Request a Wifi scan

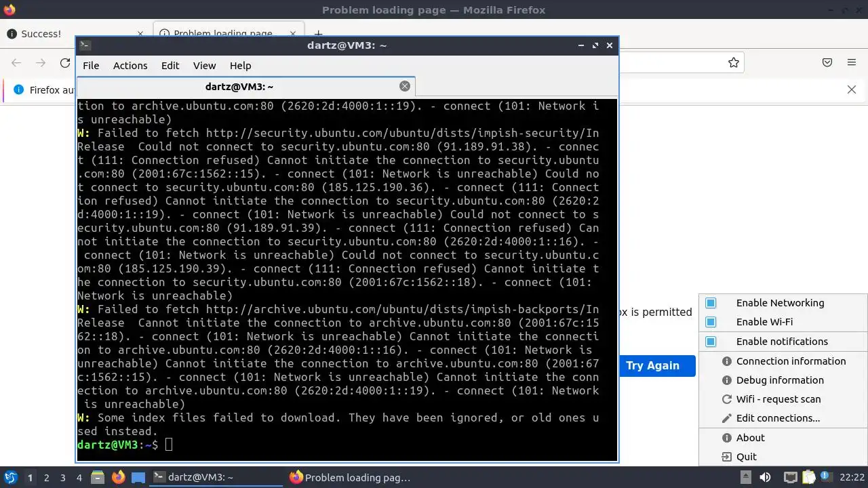pyautogui.click(x=783, y=399)
